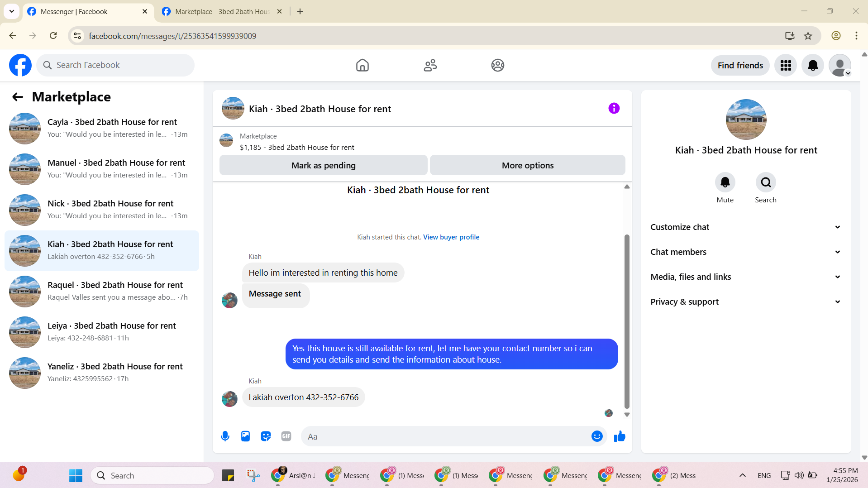Viewport: 868px width, 488px height.
Task: Click the chat scrollbar thumb
Action: (627, 321)
